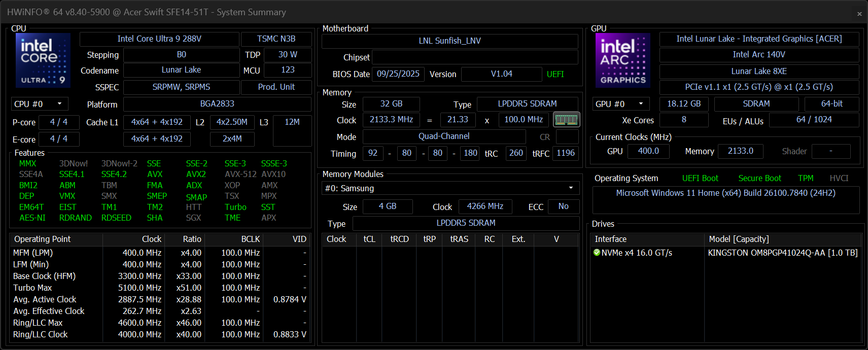Click the green NVMe drive status icon

tap(597, 253)
